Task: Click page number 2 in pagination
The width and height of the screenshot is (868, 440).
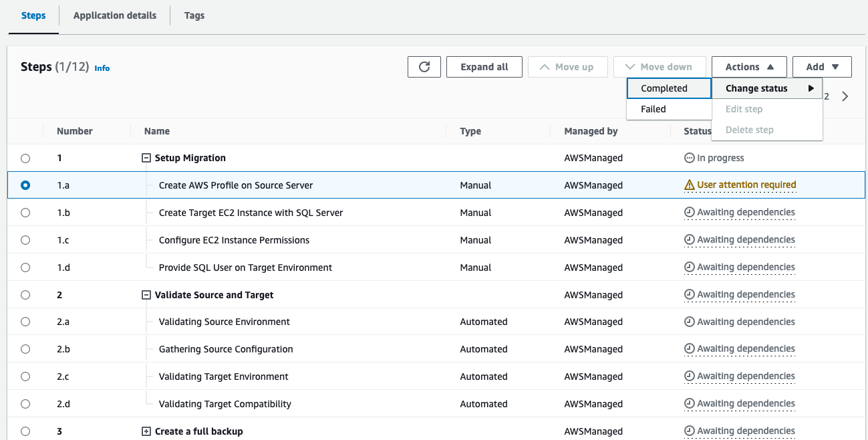Action: pos(826,96)
